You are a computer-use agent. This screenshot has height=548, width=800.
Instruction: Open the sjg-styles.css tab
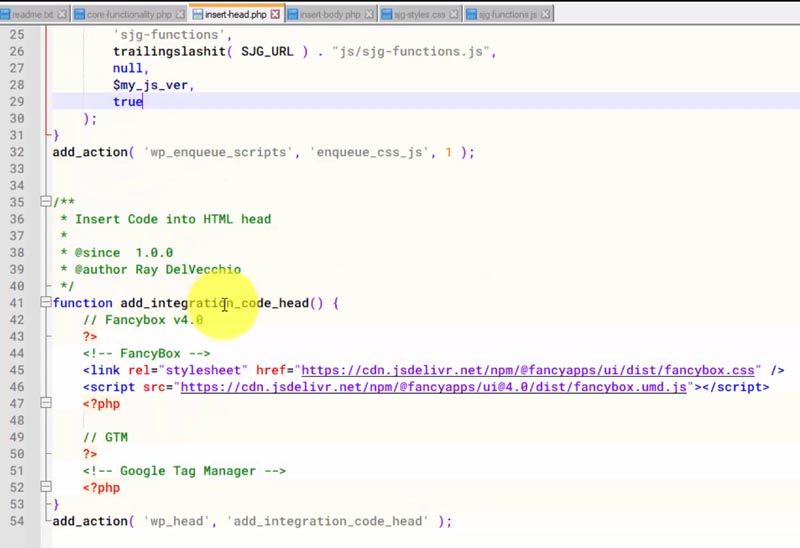tap(420, 14)
